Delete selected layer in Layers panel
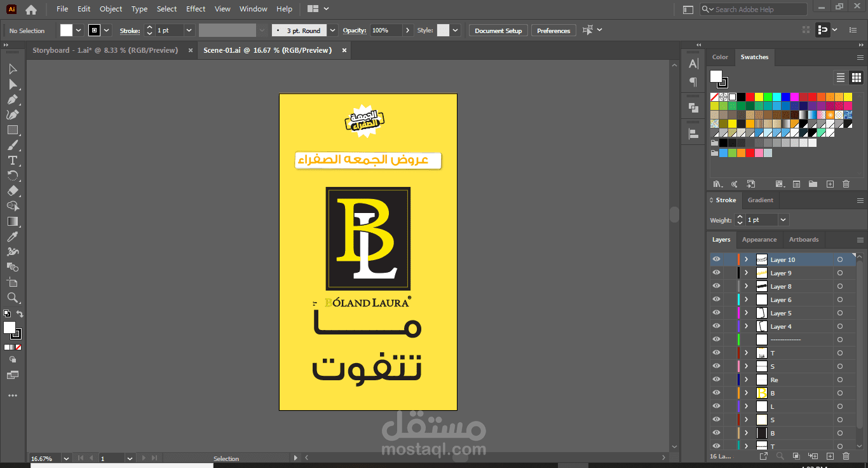This screenshot has height=468, width=868. tap(846, 456)
